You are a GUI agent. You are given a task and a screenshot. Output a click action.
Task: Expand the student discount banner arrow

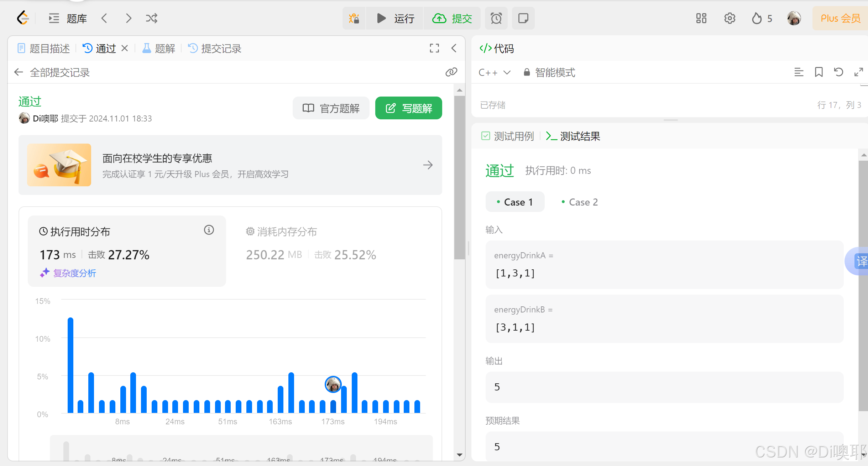click(x=428, y=165)
